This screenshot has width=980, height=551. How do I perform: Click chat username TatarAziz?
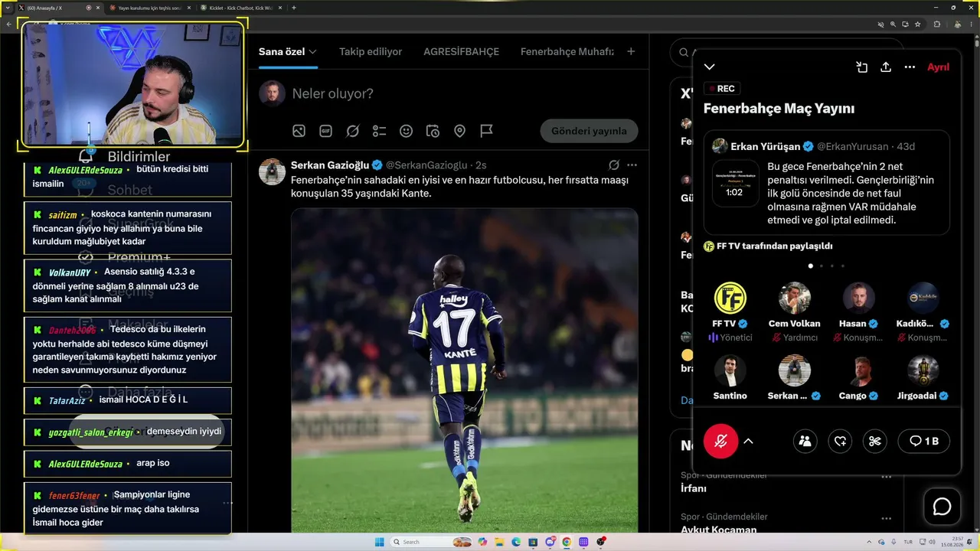[x=67, y=400]
